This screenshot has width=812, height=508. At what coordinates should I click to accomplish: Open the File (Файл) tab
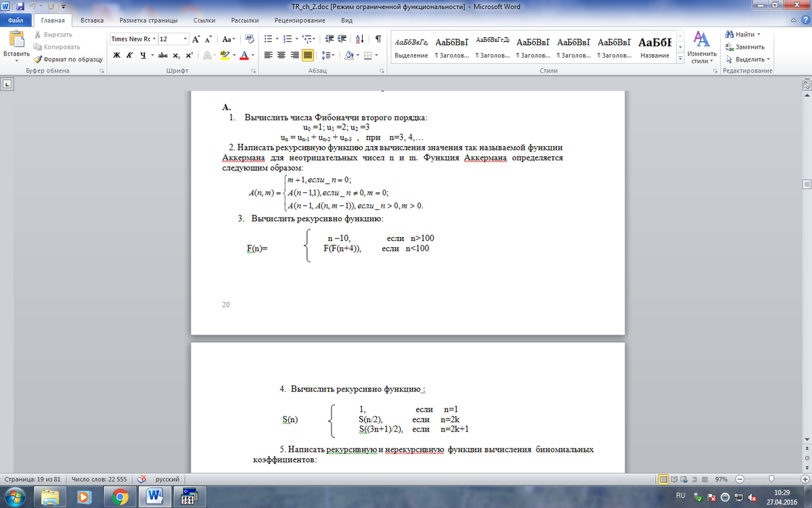(x=16, y=20)
